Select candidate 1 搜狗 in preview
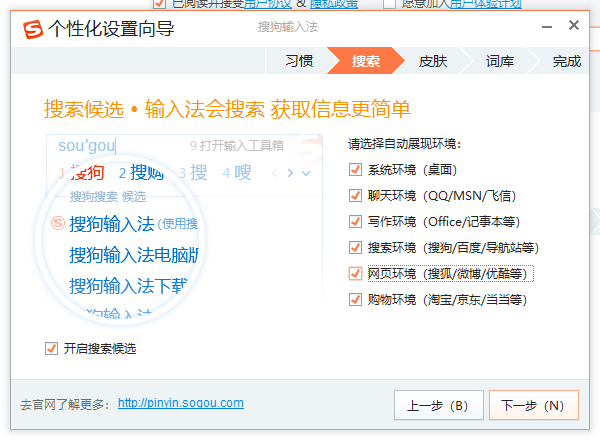Viewport: 600px width, 440px height. tap(82, 173)
